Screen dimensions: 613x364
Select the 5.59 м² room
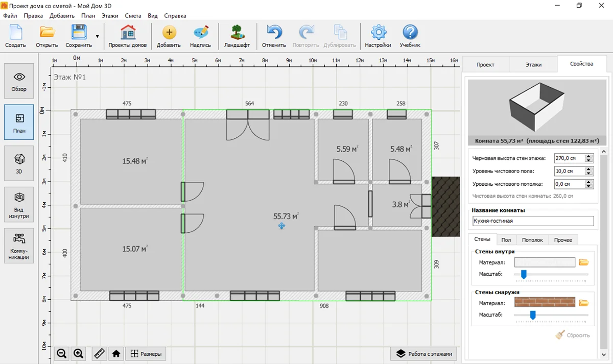343,149
